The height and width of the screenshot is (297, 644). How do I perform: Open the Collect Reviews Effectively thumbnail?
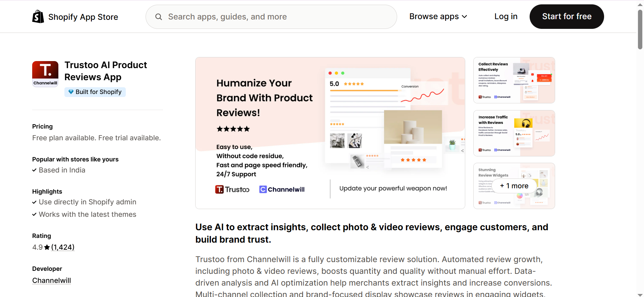514,80
